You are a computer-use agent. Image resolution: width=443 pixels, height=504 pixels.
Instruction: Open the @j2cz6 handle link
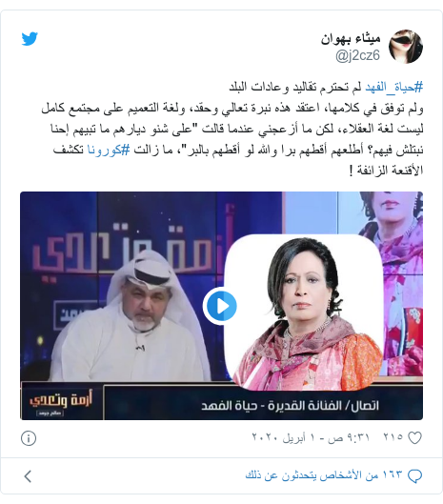tap(357, 55)
